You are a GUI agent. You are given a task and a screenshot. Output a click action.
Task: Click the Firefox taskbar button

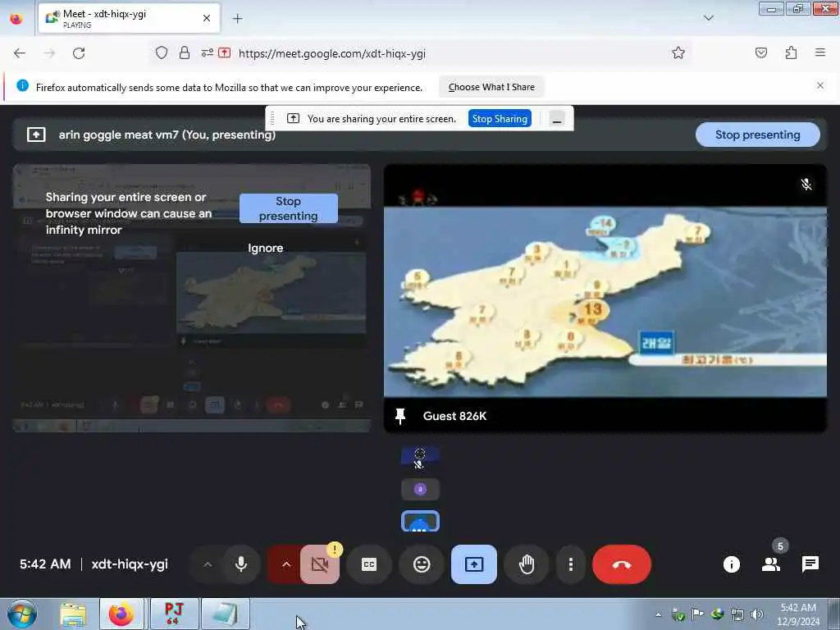[121, 614]
